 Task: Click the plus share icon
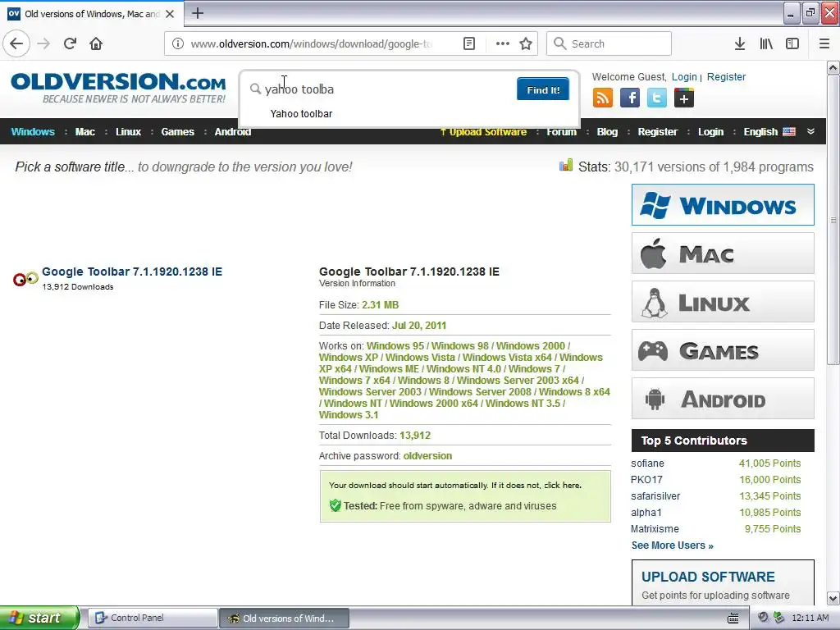684,98
